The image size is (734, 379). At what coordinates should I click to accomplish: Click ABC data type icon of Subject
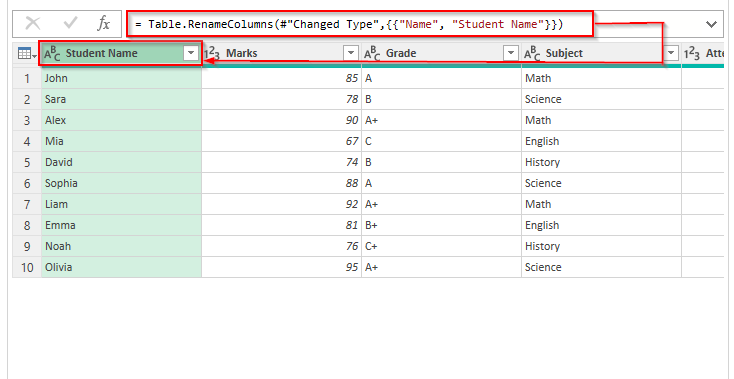(532, 54)
